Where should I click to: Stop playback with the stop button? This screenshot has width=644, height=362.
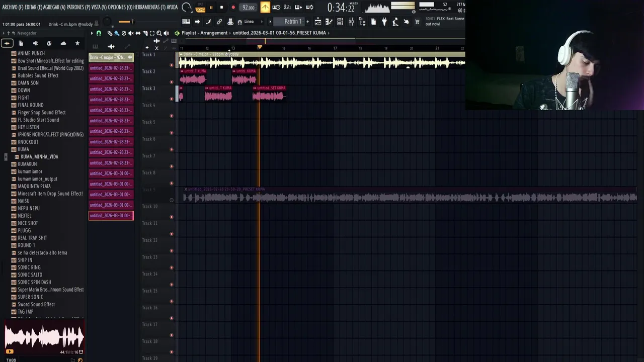(221, 8)
